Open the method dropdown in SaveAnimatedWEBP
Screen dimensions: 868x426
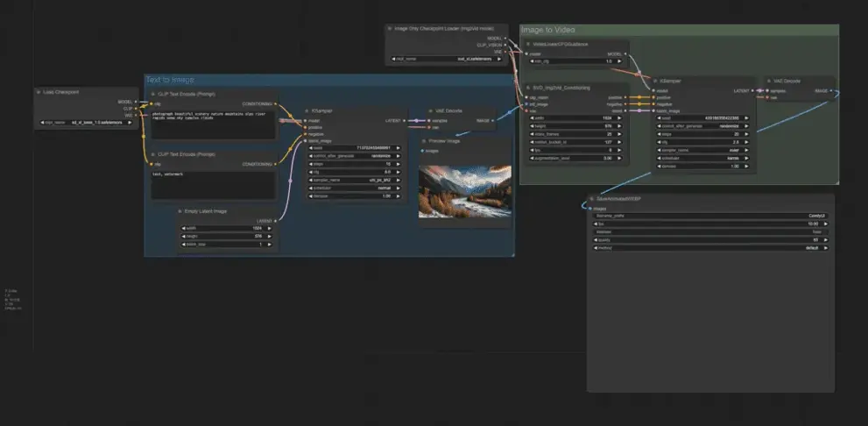[709, 247]
